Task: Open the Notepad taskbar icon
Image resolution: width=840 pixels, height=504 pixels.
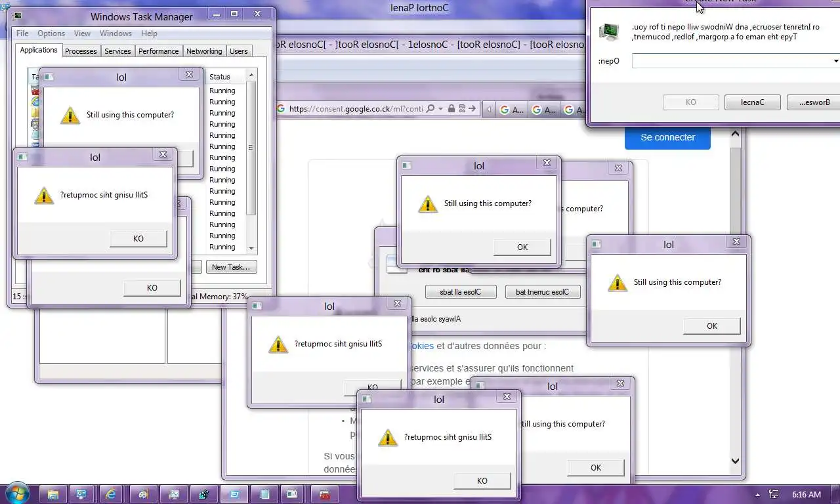Action: click(x=264, y=494)
